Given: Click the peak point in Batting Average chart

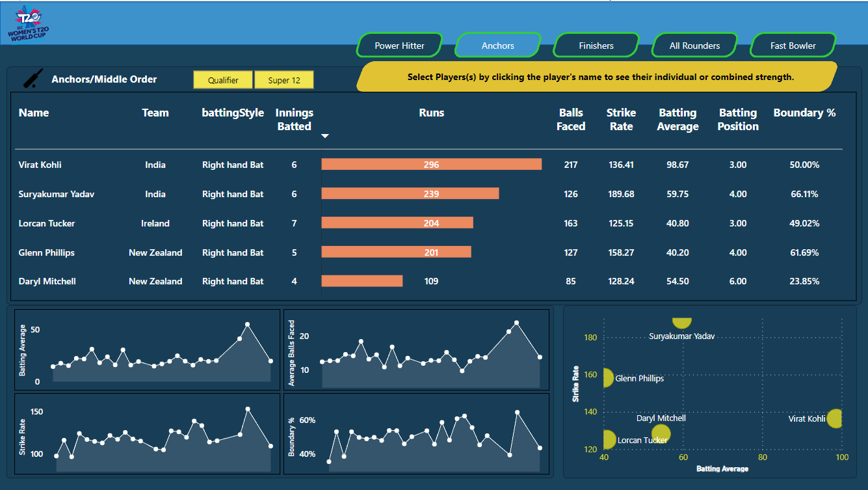Looking at the screenshot, I should click(x=247, y=324).
